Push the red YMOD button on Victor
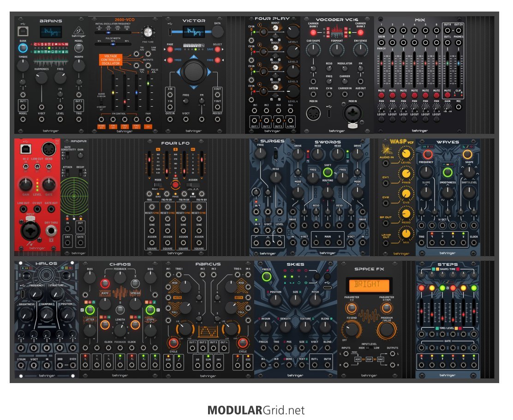This screenshot has height=420, width=513. tap(170, 60)
